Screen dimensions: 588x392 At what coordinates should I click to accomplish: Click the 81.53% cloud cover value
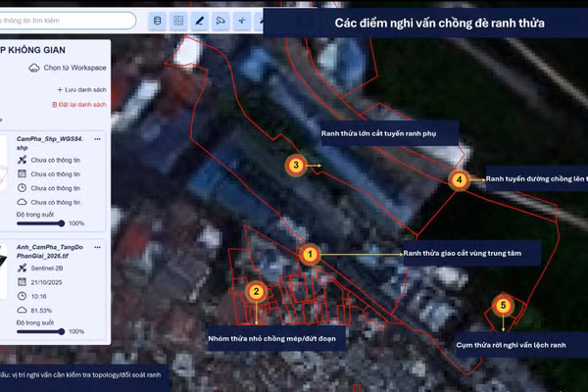coord(41,311)
